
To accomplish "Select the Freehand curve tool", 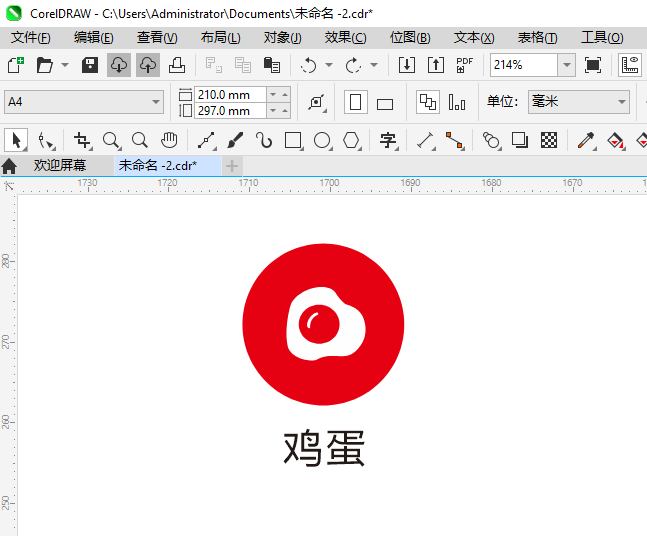I will [206, 141].
